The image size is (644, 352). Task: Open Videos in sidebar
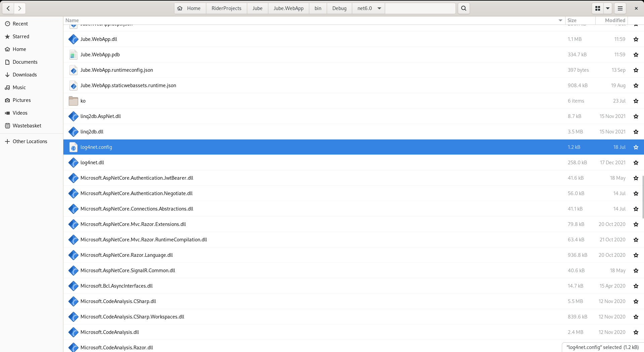pos(32,113)
